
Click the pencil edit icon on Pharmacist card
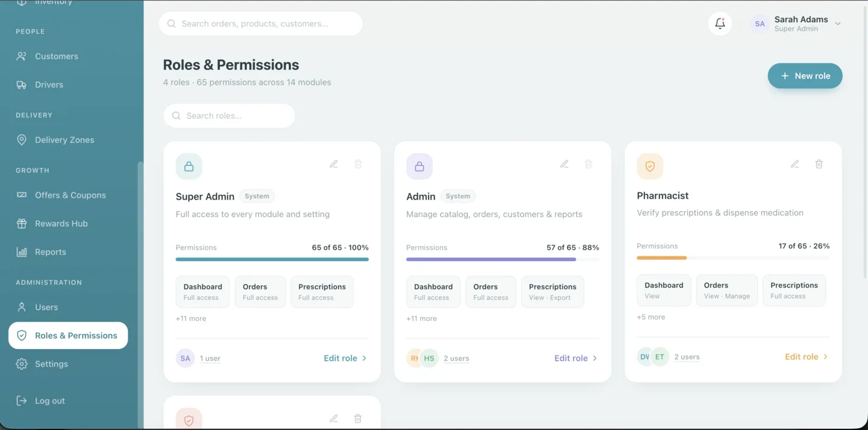795,164
